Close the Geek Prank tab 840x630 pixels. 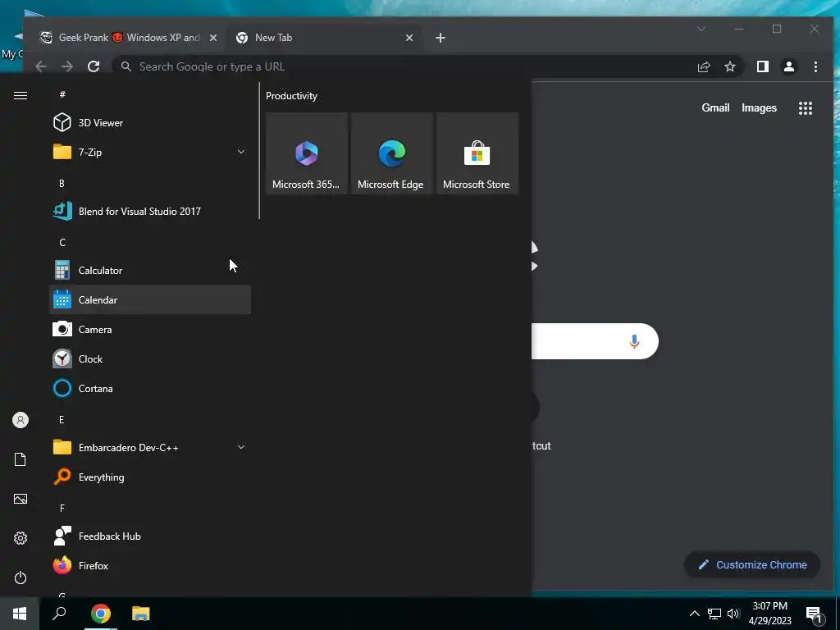[x=213, y=38]
